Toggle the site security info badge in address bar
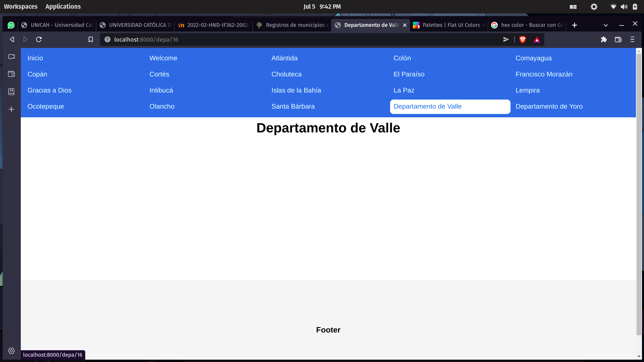 click(107, 39)
